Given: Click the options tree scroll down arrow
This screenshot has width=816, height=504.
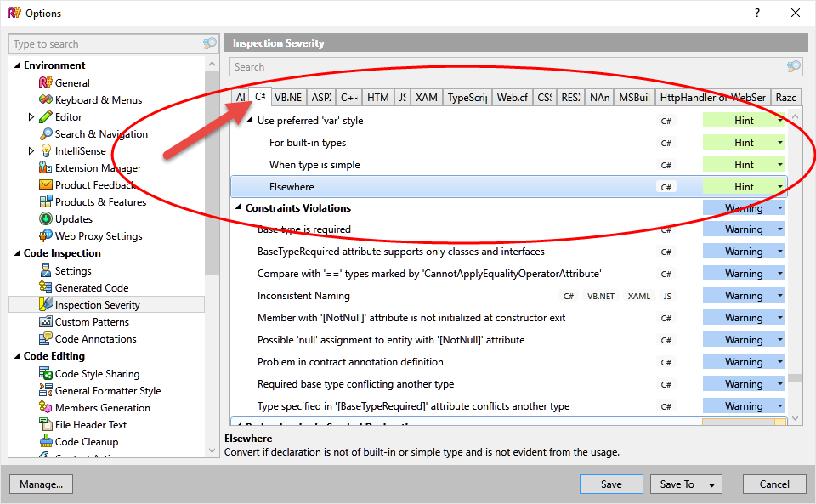Looking at the screenshot, I should [212, 450].
